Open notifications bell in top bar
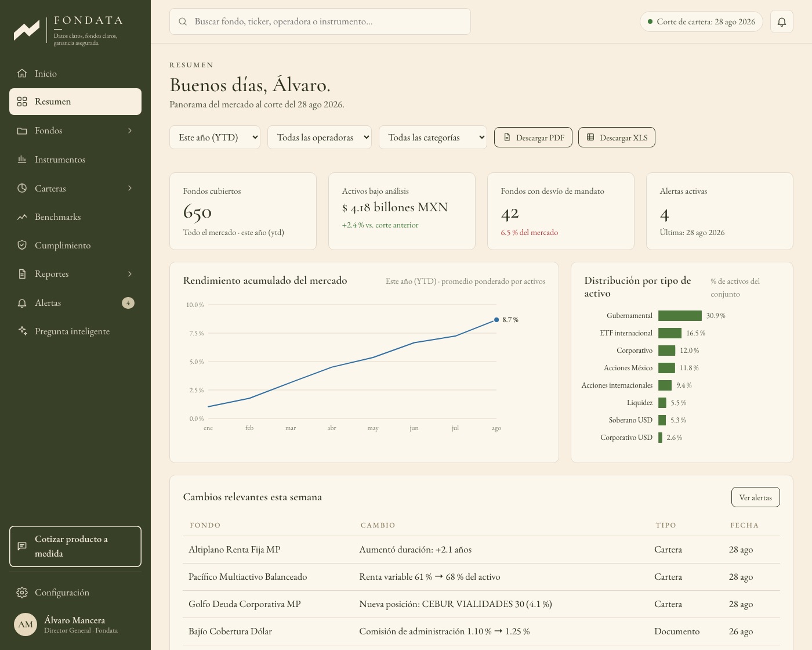Screen dimensions: 812x650 [x=782, y=21]
